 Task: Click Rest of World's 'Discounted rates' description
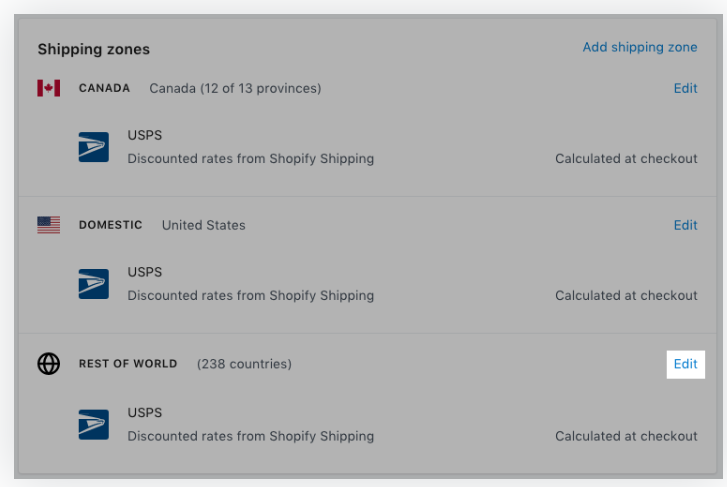pos(250,436)
